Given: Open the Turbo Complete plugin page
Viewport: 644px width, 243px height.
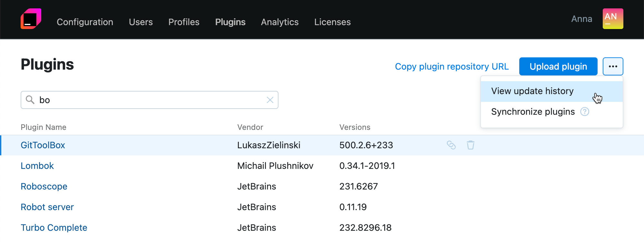Looking at the screenshot, I should [x=54, y=228].
